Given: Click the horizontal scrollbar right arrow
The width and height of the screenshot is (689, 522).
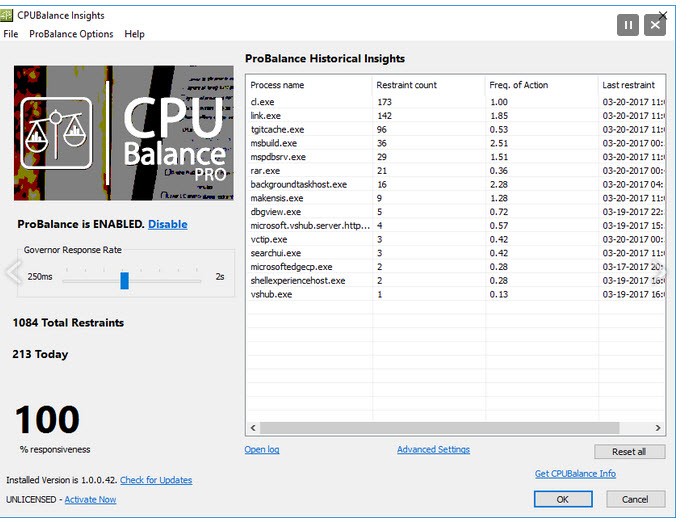Looking at the screenshot, I should pyautogui.click(x=658, y=428).
